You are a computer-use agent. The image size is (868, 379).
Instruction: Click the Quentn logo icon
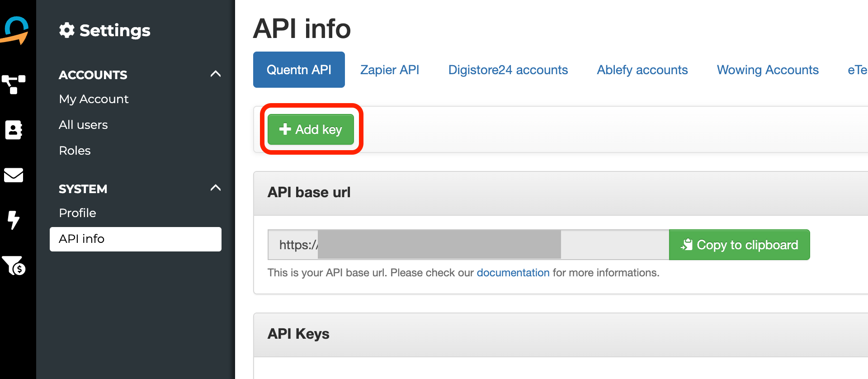[16, 30]
